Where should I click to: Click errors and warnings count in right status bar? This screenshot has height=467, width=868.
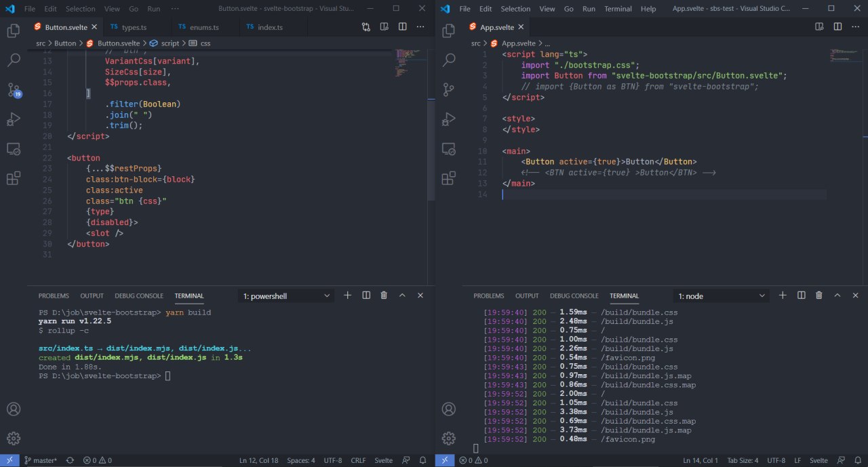(473, 460)
